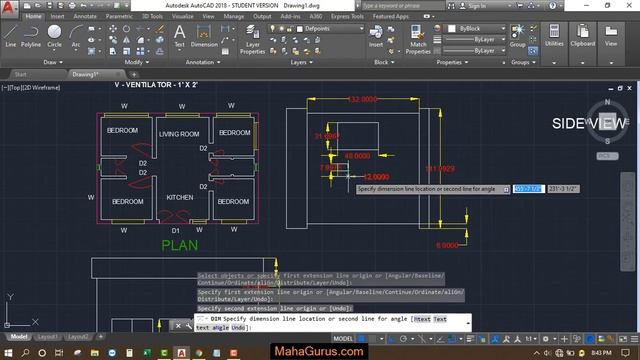Add a new drawing tab with plus
Screen dimensions: 640x360
click(x=133, y=74)
